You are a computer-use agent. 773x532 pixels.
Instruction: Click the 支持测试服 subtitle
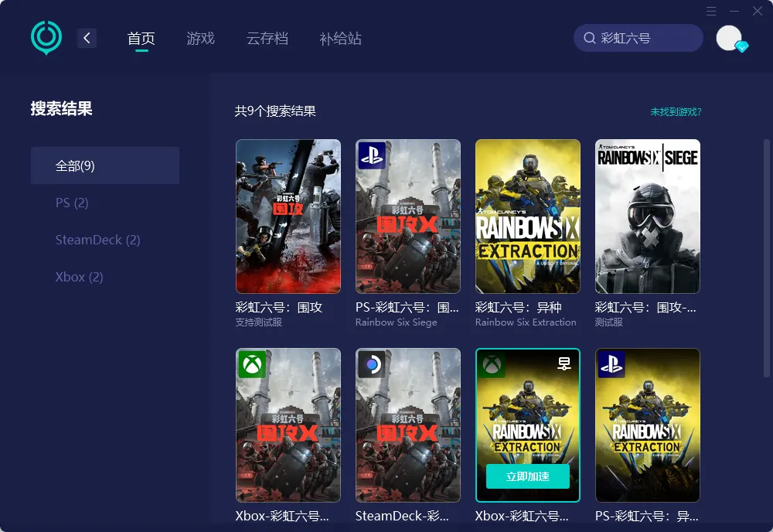259,322
